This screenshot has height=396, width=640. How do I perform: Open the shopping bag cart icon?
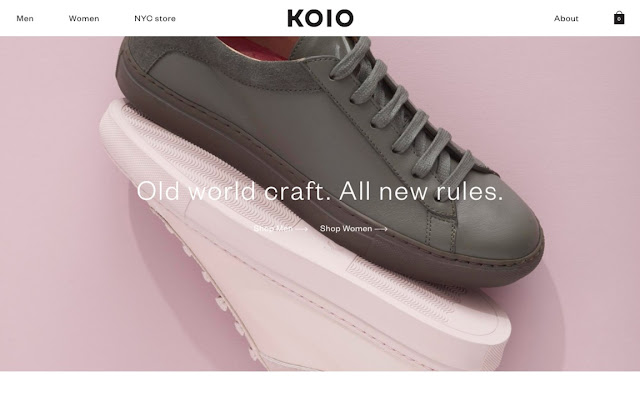coord(619,18)
